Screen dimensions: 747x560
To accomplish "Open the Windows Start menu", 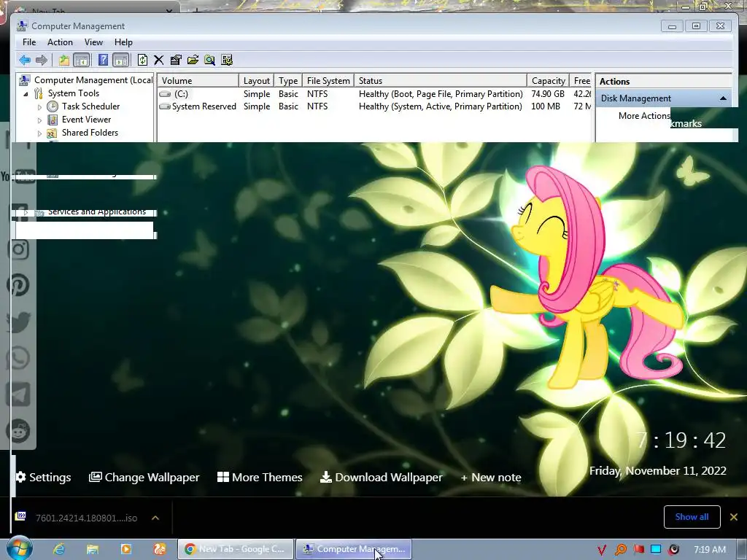I will [x=20, y=548].
